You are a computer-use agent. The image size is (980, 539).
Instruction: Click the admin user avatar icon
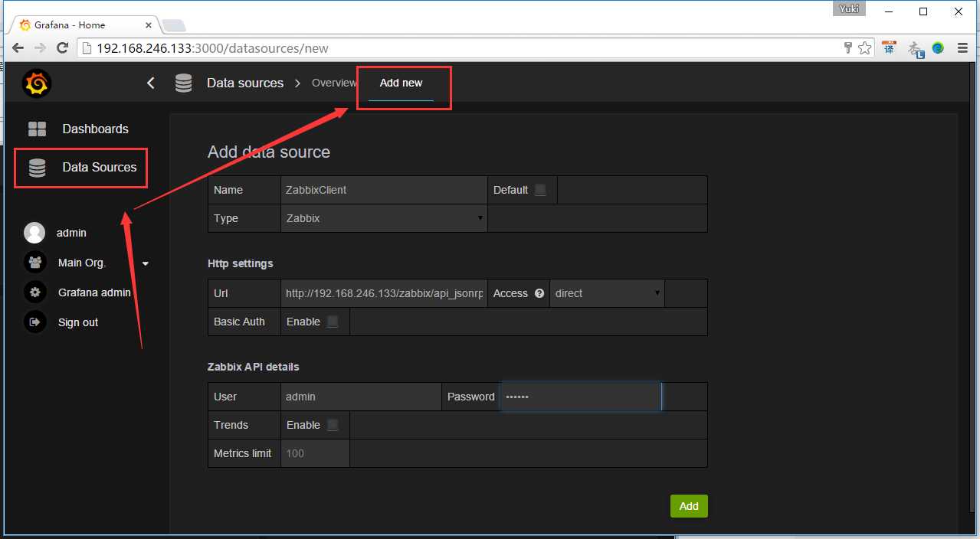point(34,233)
